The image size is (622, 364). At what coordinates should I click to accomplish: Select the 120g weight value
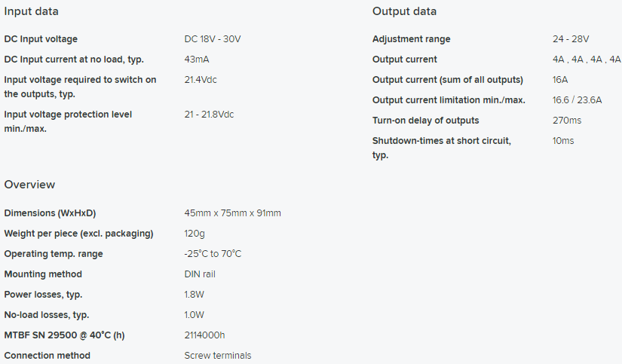(x=195, y=234)
